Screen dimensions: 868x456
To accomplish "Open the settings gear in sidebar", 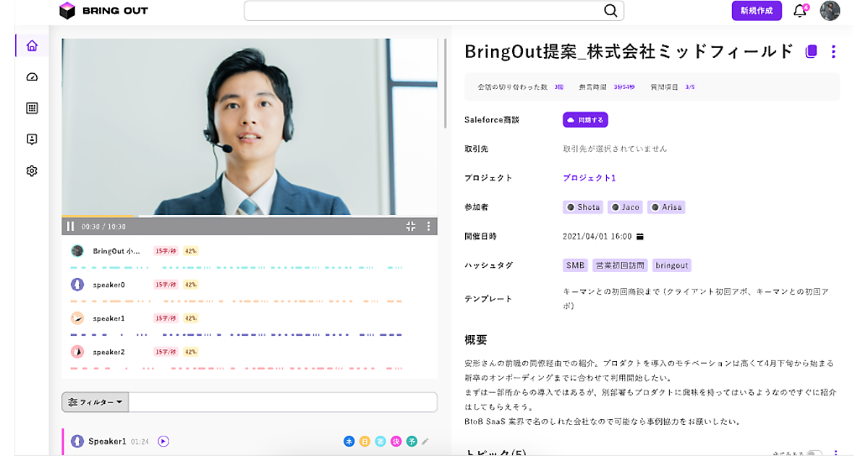I will 32,172.
